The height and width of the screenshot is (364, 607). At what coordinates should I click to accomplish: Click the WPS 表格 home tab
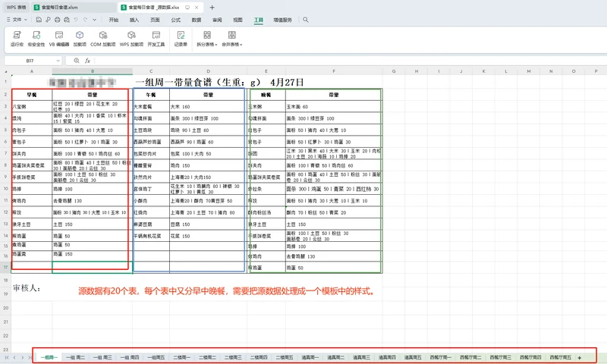click(16, 8)
